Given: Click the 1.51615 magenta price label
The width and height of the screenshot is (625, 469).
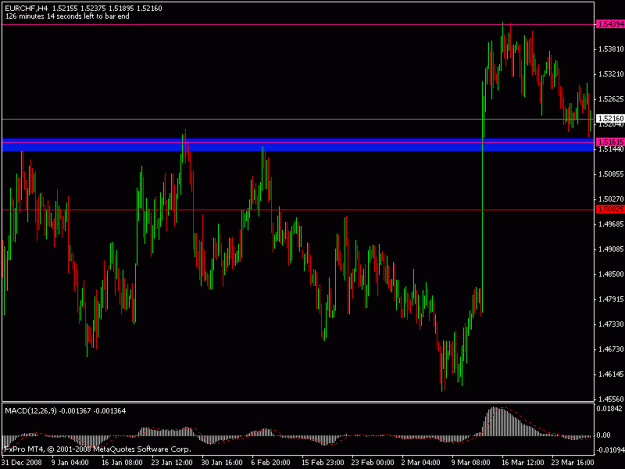Looking at the screenshot, I should tap(610, 142).
